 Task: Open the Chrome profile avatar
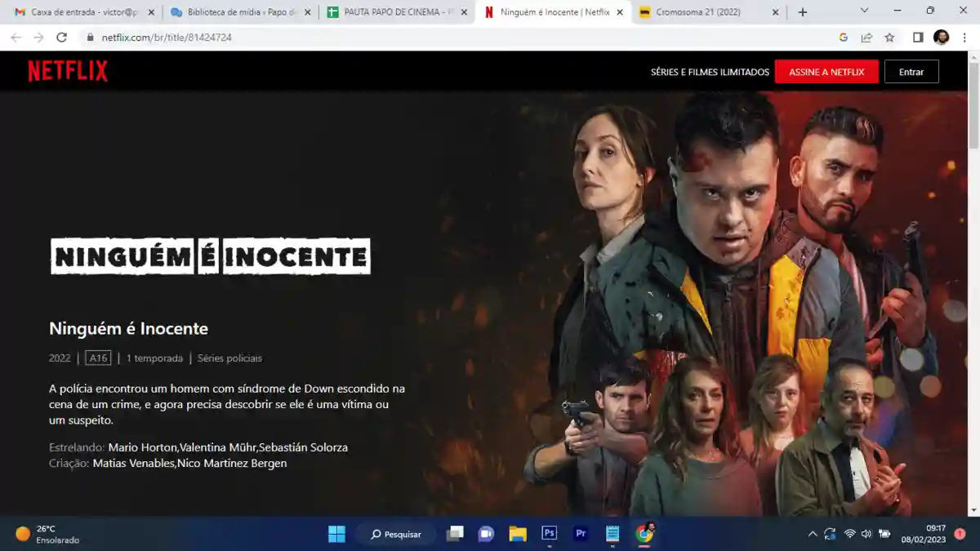(941, 38)
